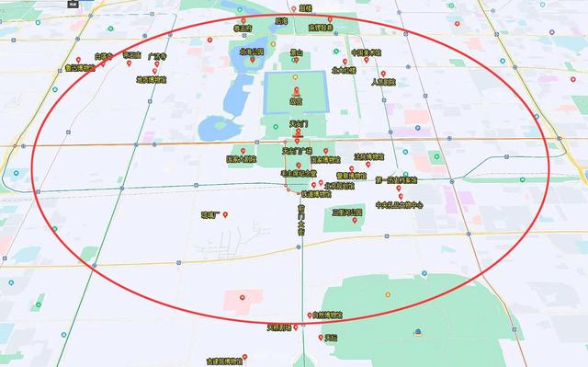This screenshot has width=588, height=367.
Task: Click the 故宫 location pin
Action: pyautogui.click(x=297, y=92)
